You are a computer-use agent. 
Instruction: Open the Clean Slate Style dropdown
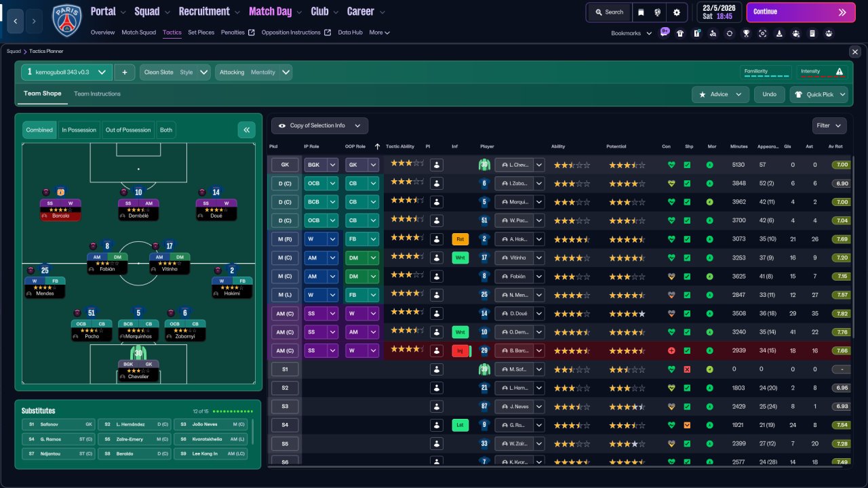(175, 73)
